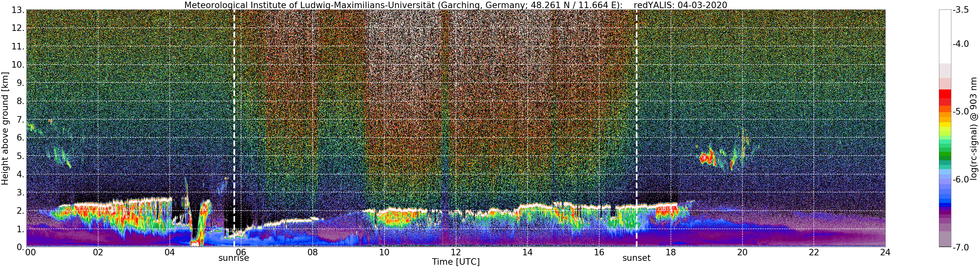Click the y-axis tick label "11."
The image size is (980, 268).
(x=18, y=47)
